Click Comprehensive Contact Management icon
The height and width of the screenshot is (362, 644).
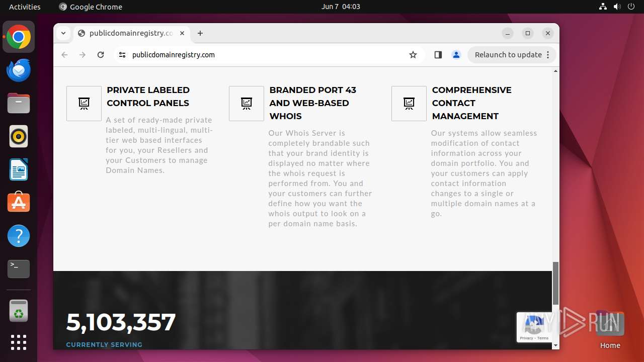click(409, 104)
